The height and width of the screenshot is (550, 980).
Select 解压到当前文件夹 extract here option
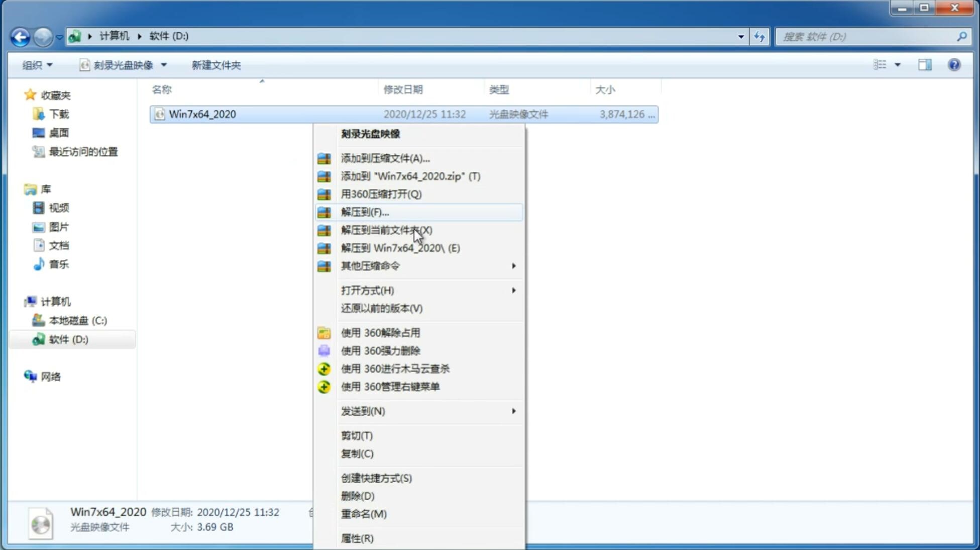click(386, 230)
